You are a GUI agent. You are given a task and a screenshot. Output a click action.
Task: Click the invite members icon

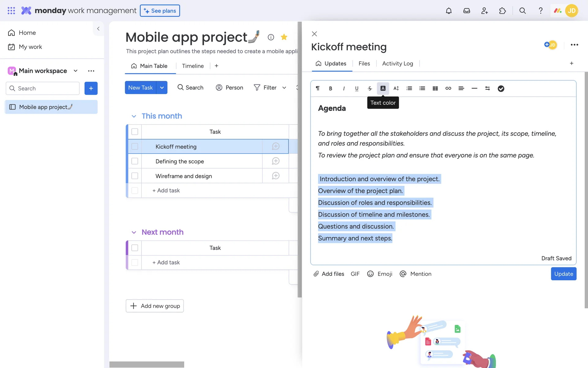484,11
